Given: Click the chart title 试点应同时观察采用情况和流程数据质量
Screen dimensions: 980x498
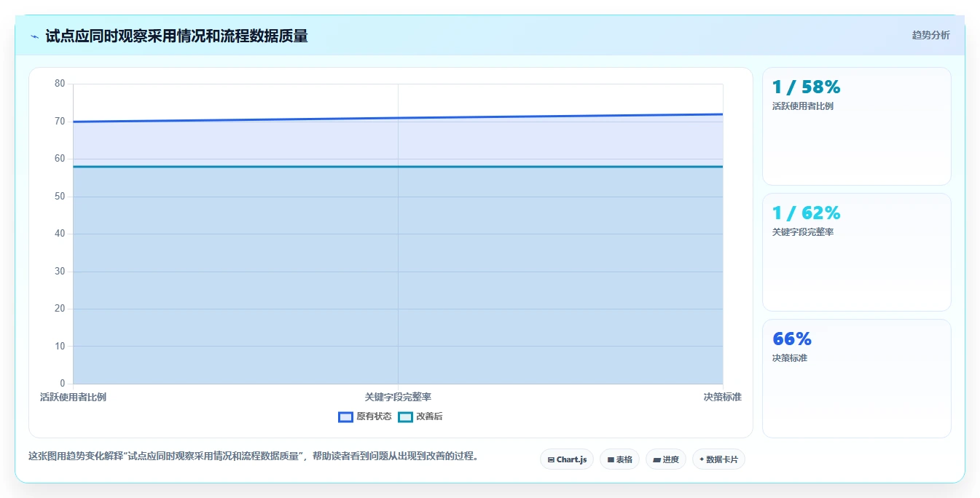Looking at the screenshot, I should (x=176, y=36).
